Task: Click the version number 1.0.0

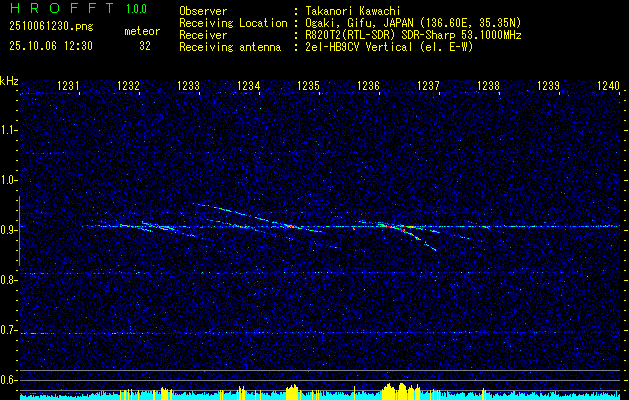Action: pos(136,8)
